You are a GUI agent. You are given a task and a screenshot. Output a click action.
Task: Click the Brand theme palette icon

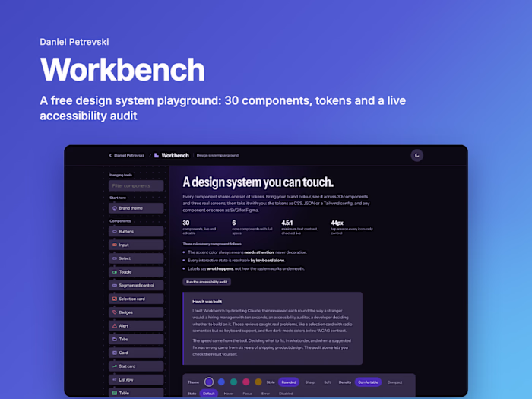(115, 208)
